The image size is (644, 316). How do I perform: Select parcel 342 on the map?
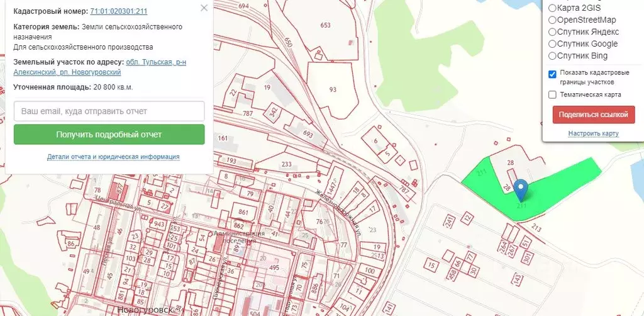[274, 111]
